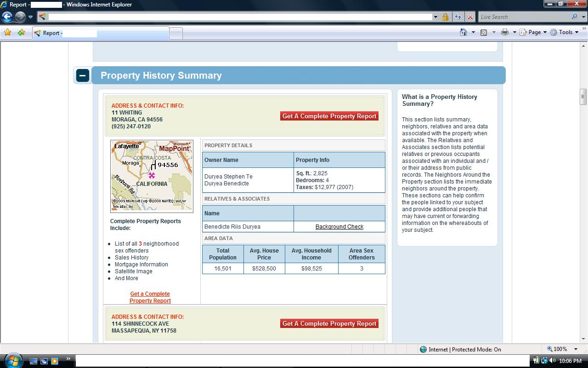Click Get A Complete Property Report for Shinnecock Ave

[x=329, y=324]
